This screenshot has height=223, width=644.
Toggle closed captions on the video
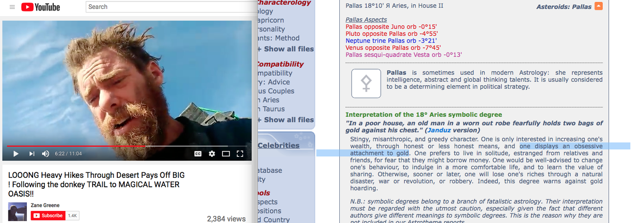[x=198, y=154]
